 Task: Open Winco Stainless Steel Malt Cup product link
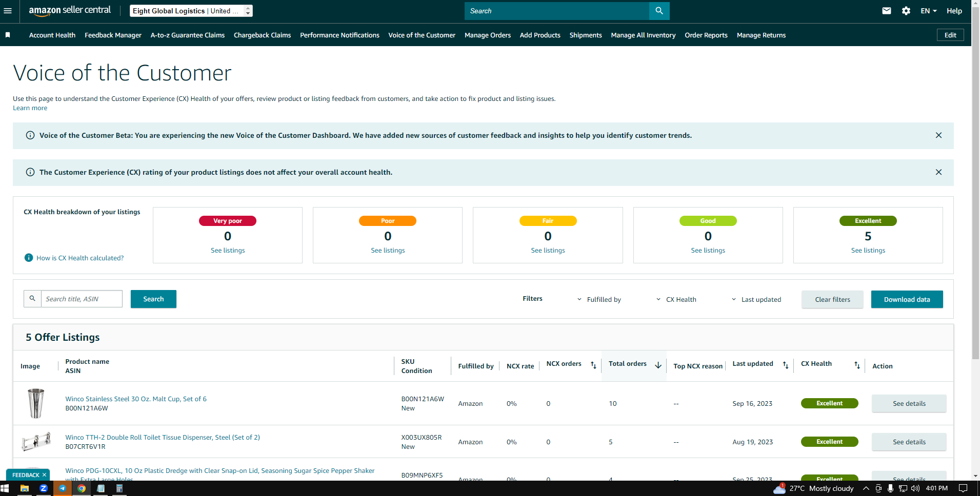click(136, 399)
